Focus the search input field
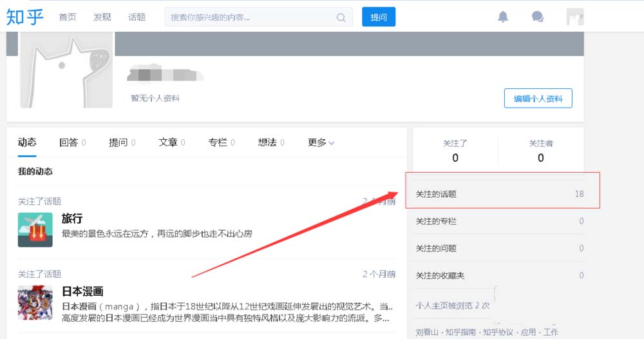 [x=259, y=17]
